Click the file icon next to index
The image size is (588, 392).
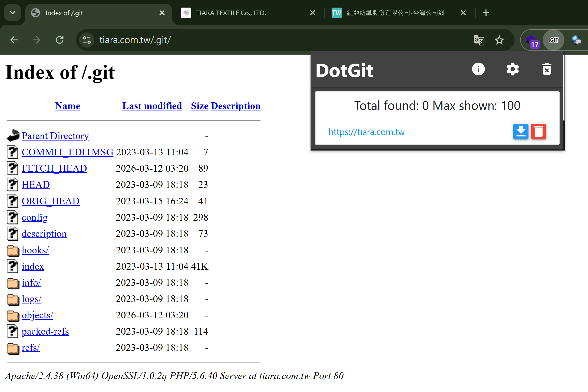click(13, 266)
